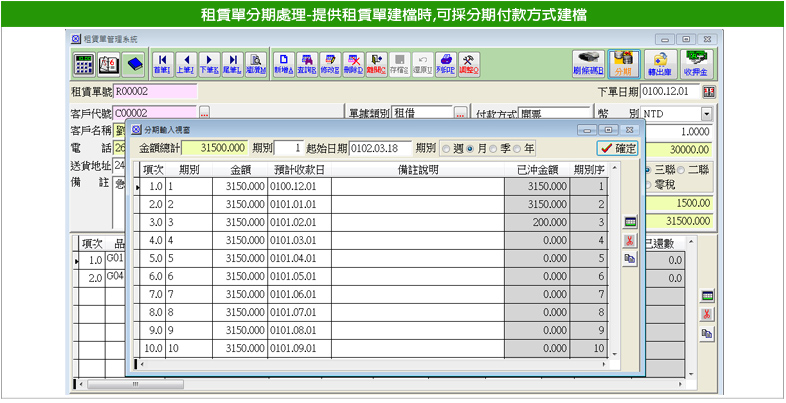Click the 新增 (add new) toolbar icon

pyautogui.click(x=284, y=63)
